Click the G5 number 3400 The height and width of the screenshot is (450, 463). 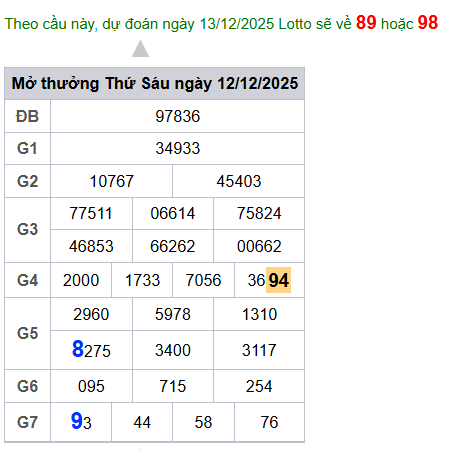(173, 350)
